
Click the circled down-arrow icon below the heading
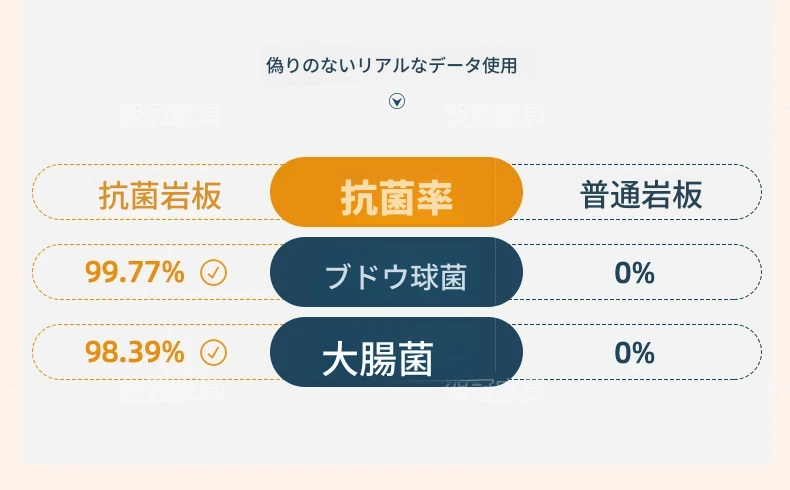click(397, 101)
